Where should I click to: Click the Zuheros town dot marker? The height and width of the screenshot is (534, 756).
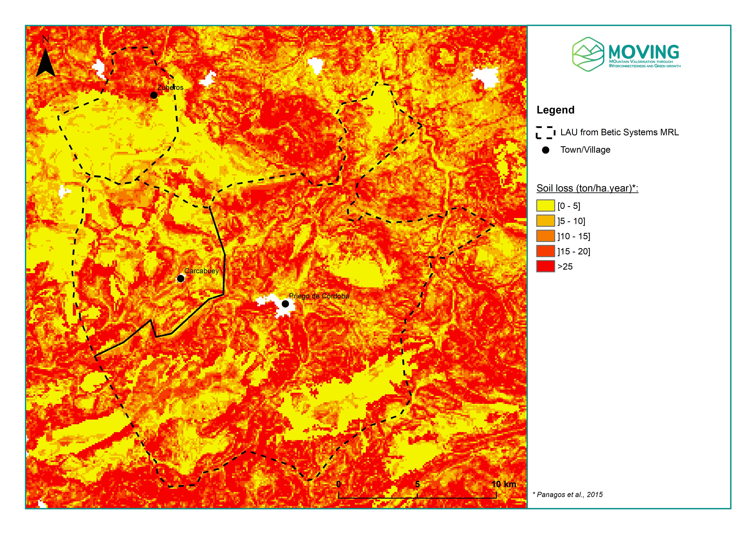pos(154,95)
